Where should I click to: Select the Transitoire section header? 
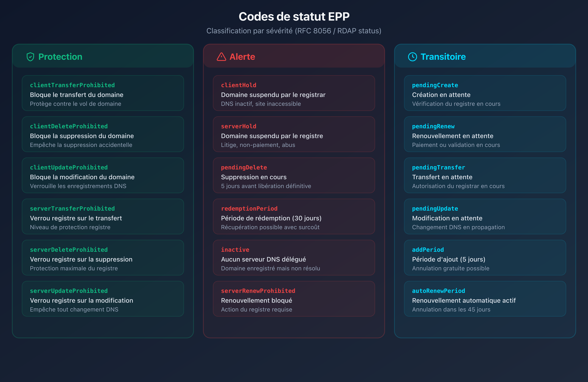pos(443,56)
